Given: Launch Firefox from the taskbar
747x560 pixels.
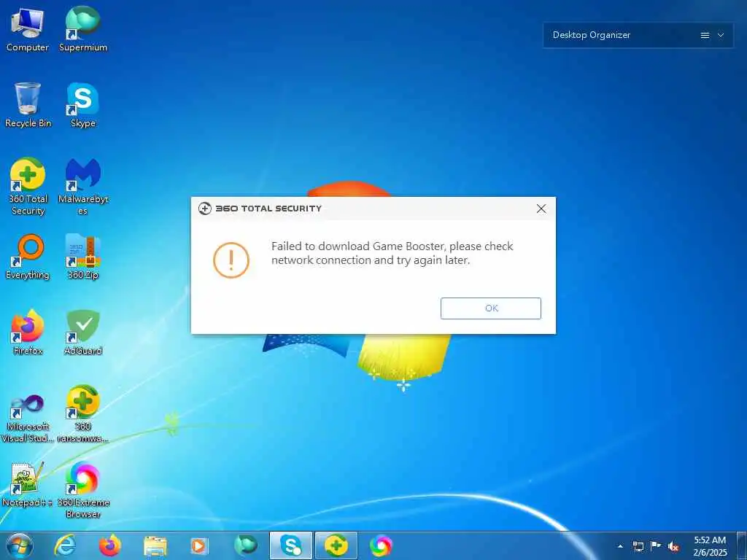Looking at the screenshot, I should [x=110, y=545].
